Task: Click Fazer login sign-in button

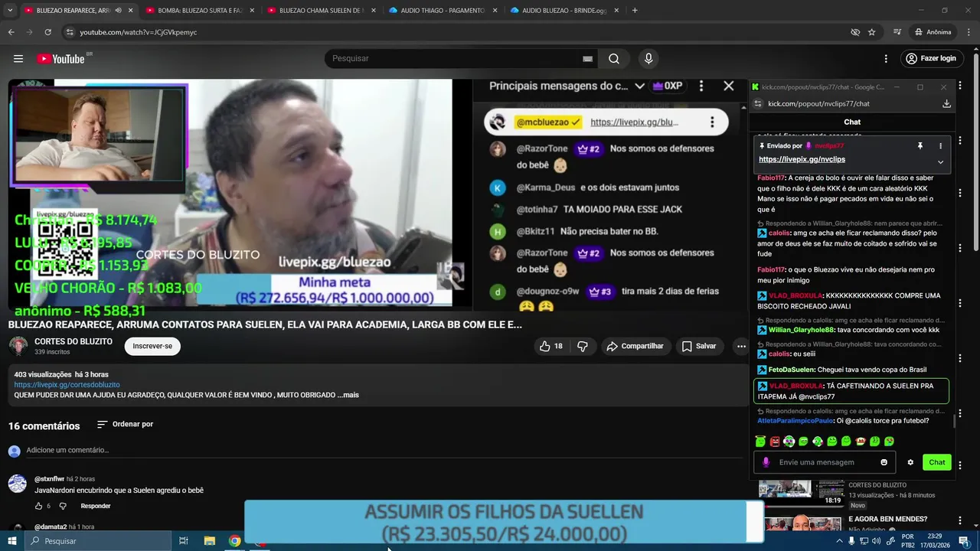Action: [930, 59]
